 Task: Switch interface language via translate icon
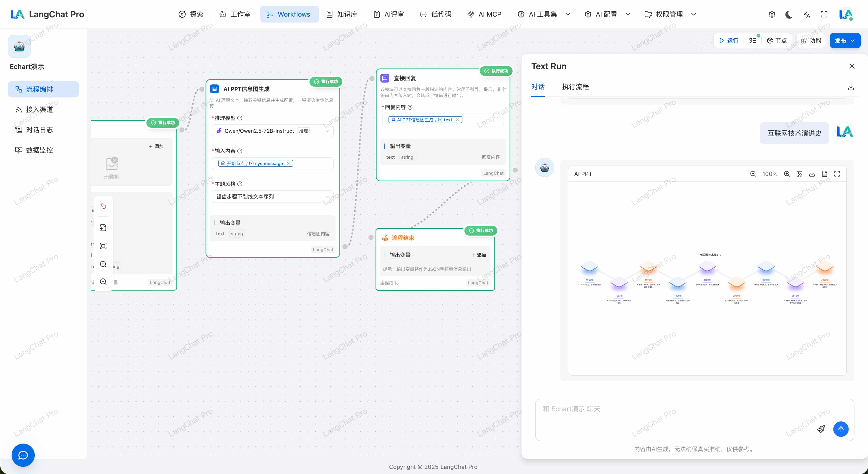[x=806, y=14]
